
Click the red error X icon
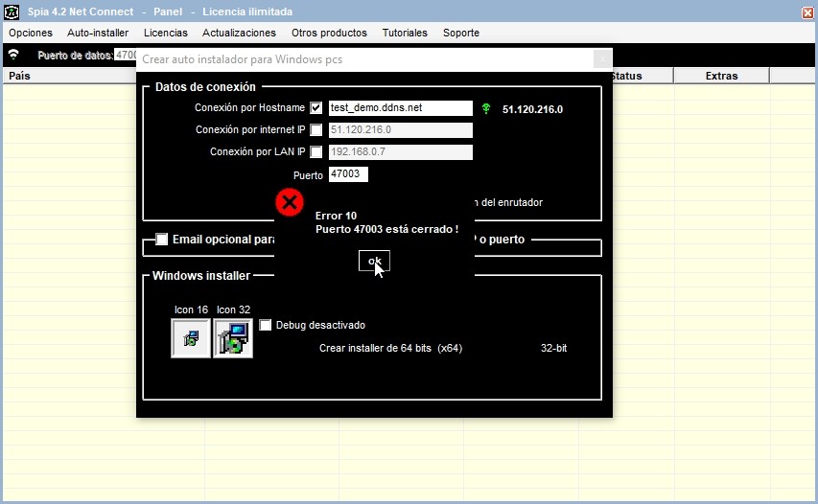(x=290, y=202)
